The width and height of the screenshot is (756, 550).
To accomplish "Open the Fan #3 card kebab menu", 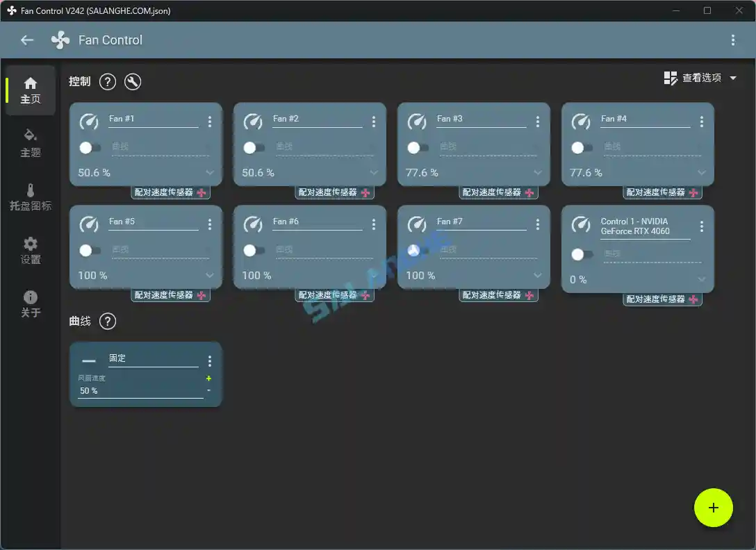I will [538, 121].
